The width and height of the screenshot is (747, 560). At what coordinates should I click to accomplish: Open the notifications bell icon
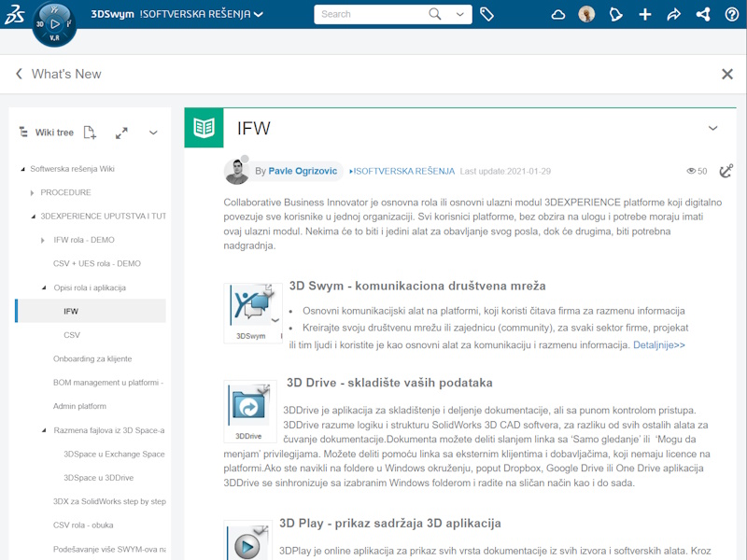click(x=615, y=14)
